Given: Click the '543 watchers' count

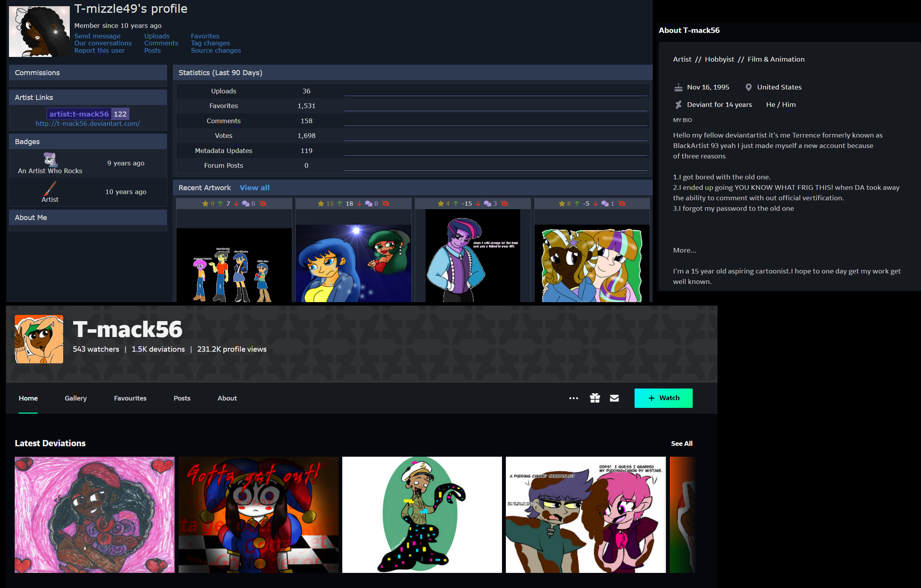Looking at the screenshot, I should point(96,349).
